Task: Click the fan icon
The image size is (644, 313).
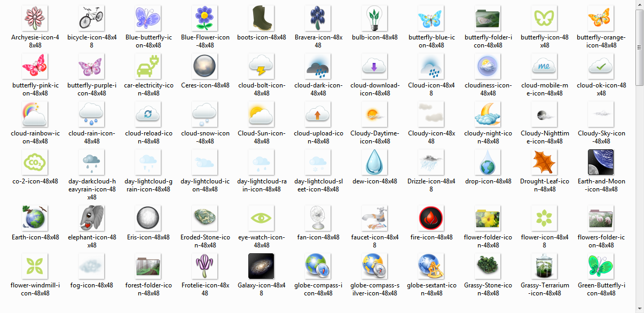Action: tap(318, 219)
